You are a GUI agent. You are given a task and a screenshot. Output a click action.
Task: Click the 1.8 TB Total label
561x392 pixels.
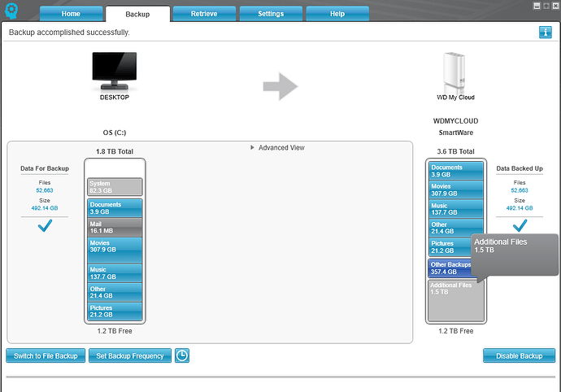click(x=115, y=151)
